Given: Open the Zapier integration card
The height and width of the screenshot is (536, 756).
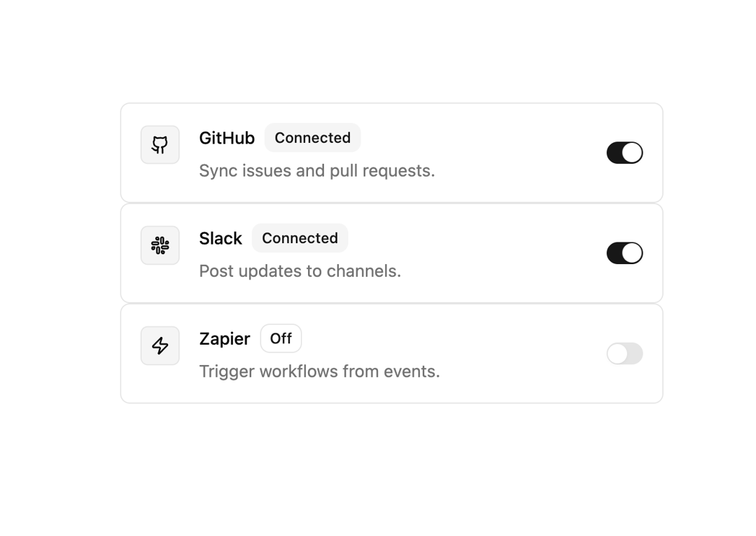Looking at the screenshot, I should pyautogui.click(x=391, y=353).
